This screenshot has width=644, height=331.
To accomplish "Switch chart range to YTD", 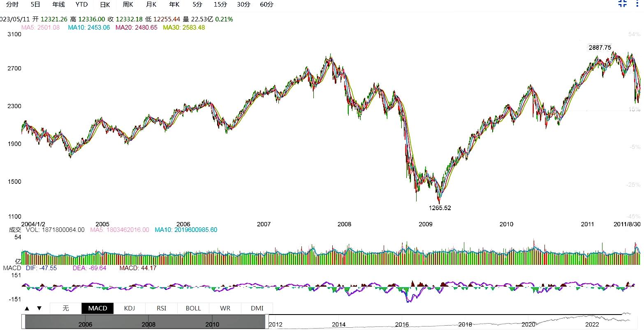I will click(81, 5).
